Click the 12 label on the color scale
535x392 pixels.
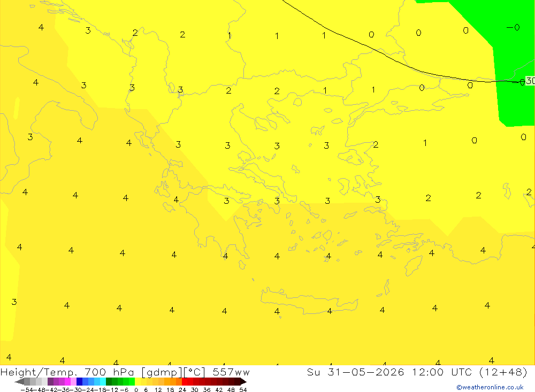pyautogui.click(x=158, y=390)
